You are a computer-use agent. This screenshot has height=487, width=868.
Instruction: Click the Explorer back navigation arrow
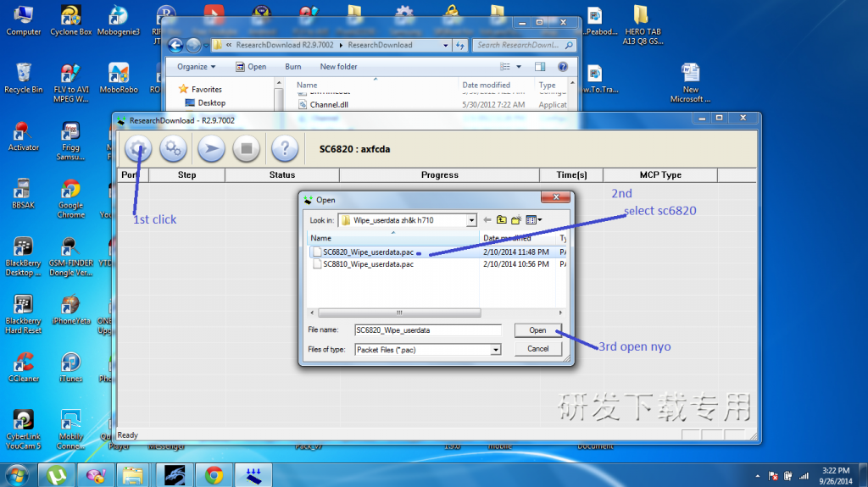click(x=175, y=45)
